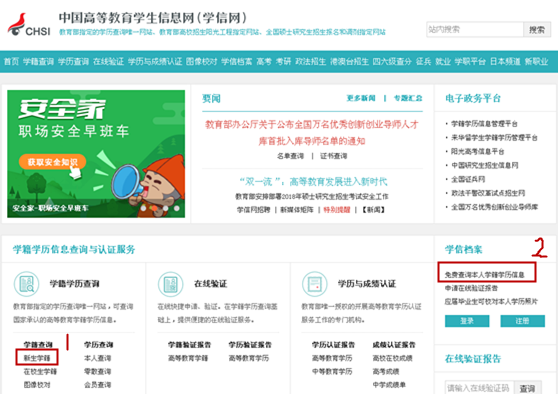558x394 pixels.
Task: Focus the 请输入在线验证码 input field
Action: tap(479, 388)
